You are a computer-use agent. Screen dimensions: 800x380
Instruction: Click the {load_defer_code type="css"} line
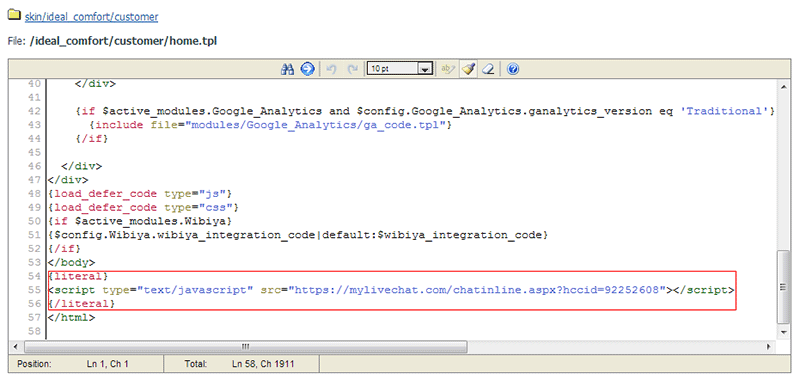click(144, 208)
